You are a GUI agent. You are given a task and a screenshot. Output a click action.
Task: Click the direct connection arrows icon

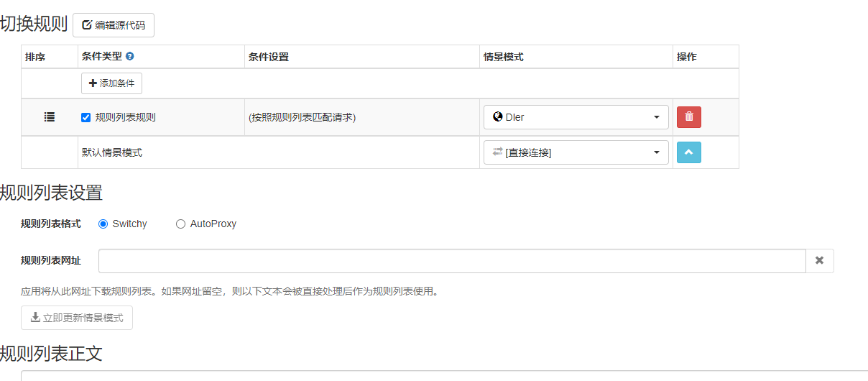[x=498, y=152]
